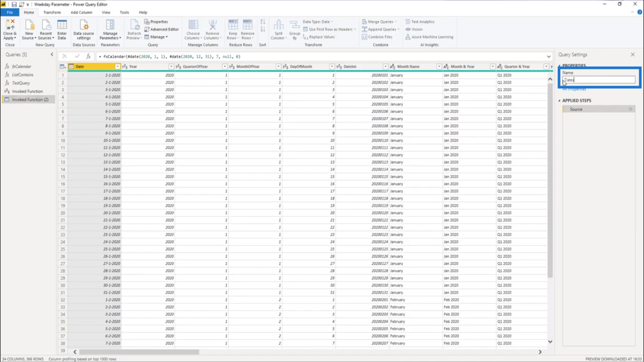Click the horizontal scrollbar thumb
Image resolution: width=644 pixels, height=362 pixels.
pos(139,352)
